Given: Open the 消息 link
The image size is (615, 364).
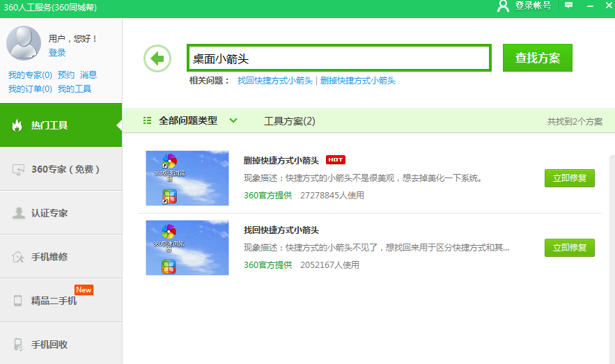Looking at the screenshot, I should (x=88, y=75).
